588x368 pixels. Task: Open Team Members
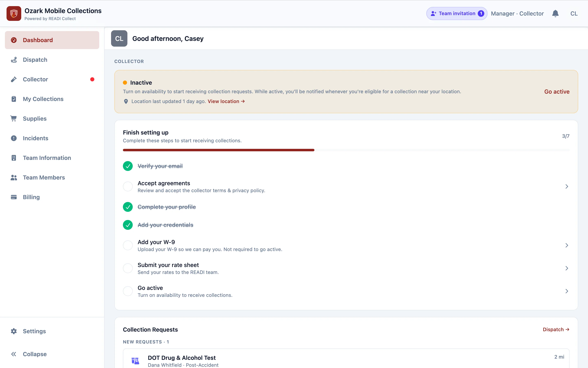(52, 177)
